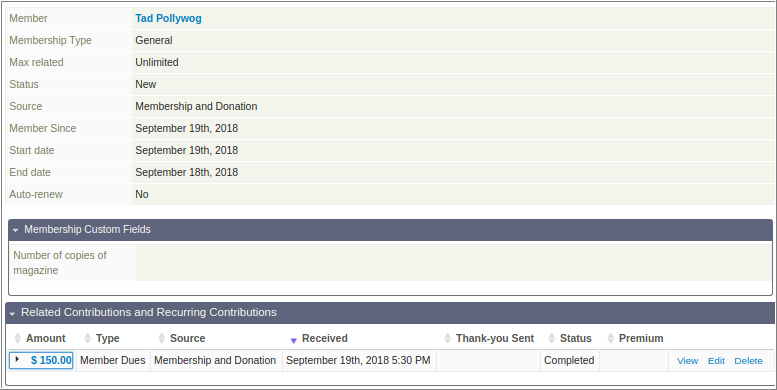Click the Related Contributions header title
Screen dimensions: 777x390
point(149,313)
